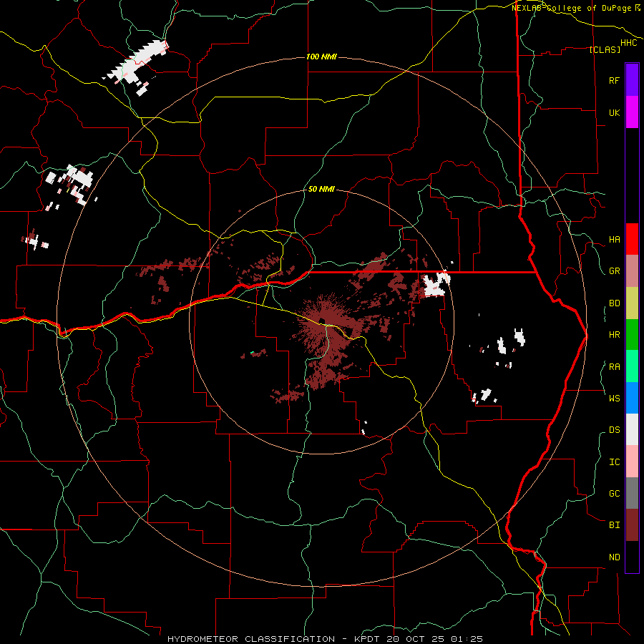Click the HA legend label

(x=614, y=240)
